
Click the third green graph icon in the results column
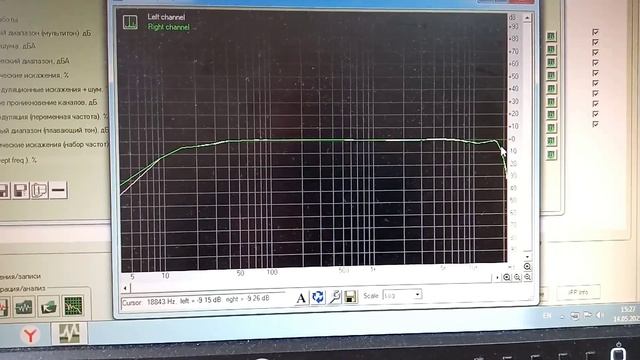[551, 62]
